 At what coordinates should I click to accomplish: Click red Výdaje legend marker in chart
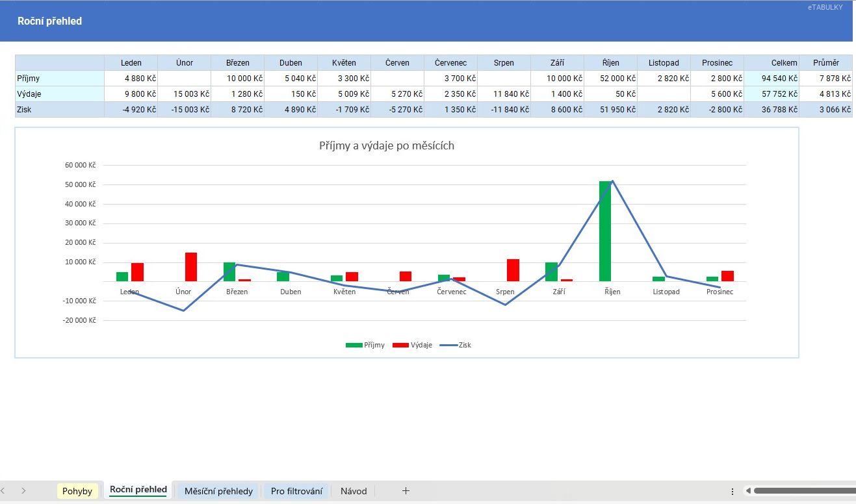pos(400,346)
